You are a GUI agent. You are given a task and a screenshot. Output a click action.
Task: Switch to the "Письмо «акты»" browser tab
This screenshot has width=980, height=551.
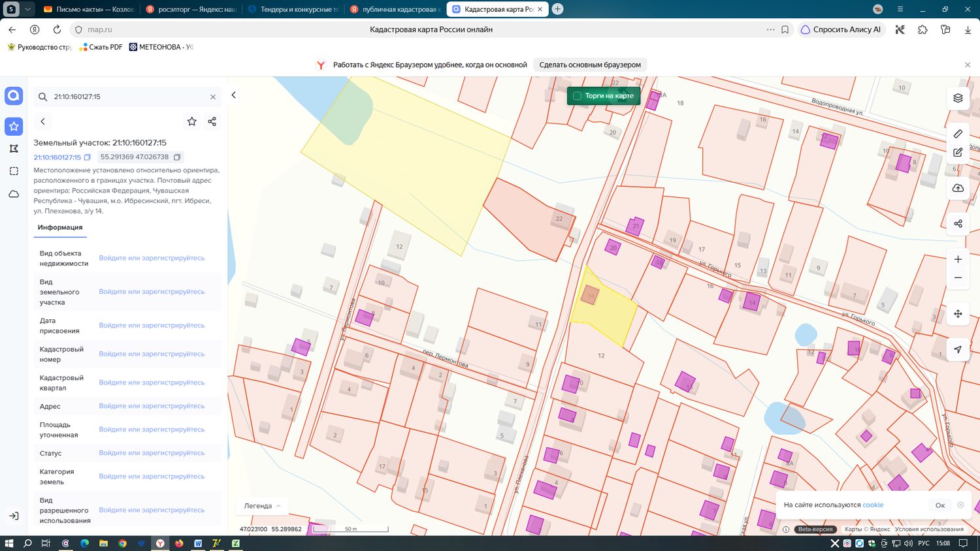click(x=89, y=9)
